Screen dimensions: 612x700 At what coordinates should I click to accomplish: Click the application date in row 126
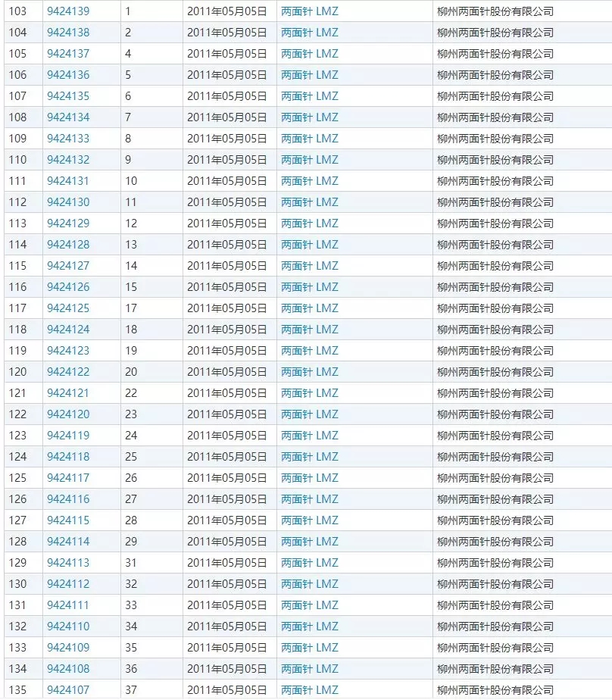[227, 499]
